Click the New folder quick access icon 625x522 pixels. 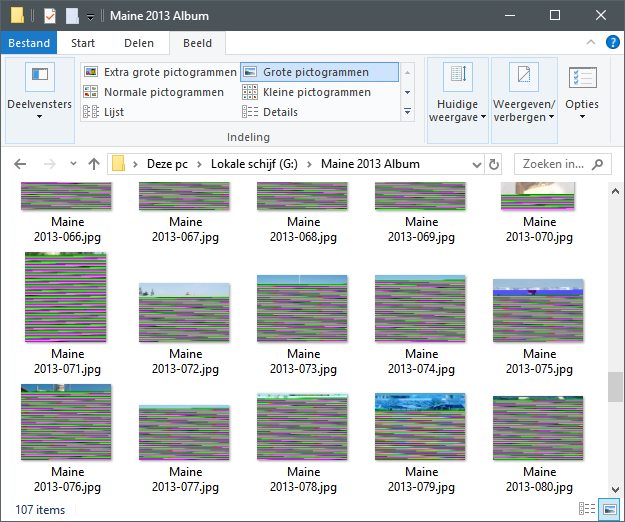pyautogui.click(x=72, y=16)
